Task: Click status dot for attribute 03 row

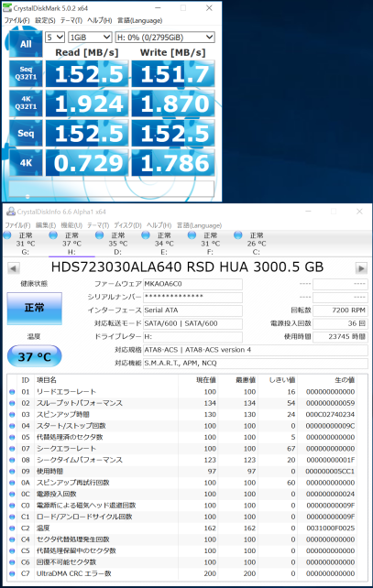Action: [12, 415]
